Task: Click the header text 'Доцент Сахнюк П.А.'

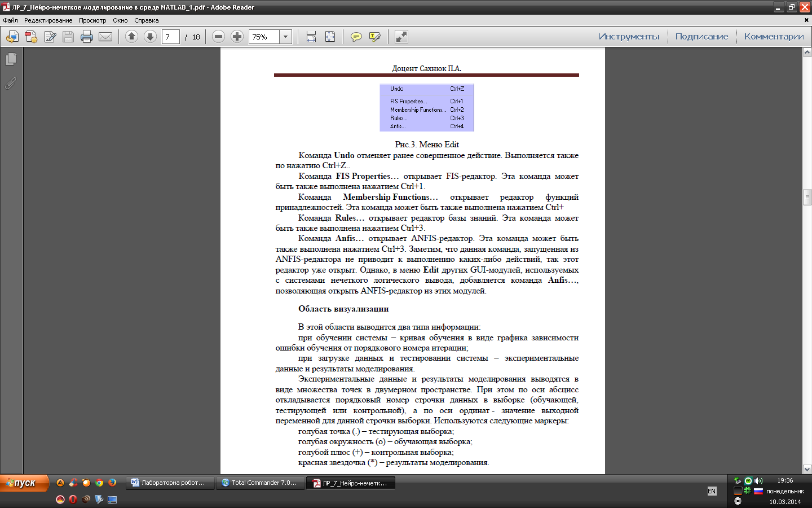Action: click(x=427, y=68)
